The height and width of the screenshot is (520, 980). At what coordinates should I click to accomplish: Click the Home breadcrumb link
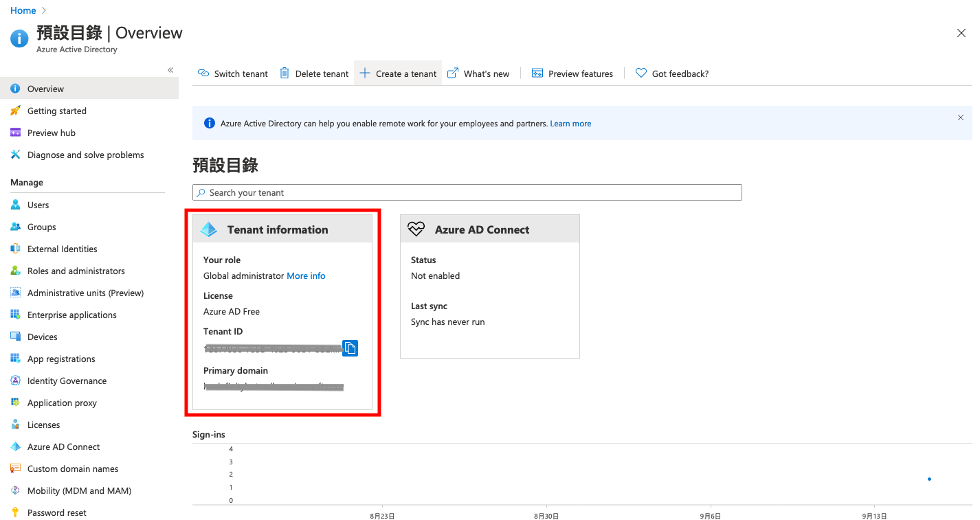pyautogui.click(x=23, y=10)
